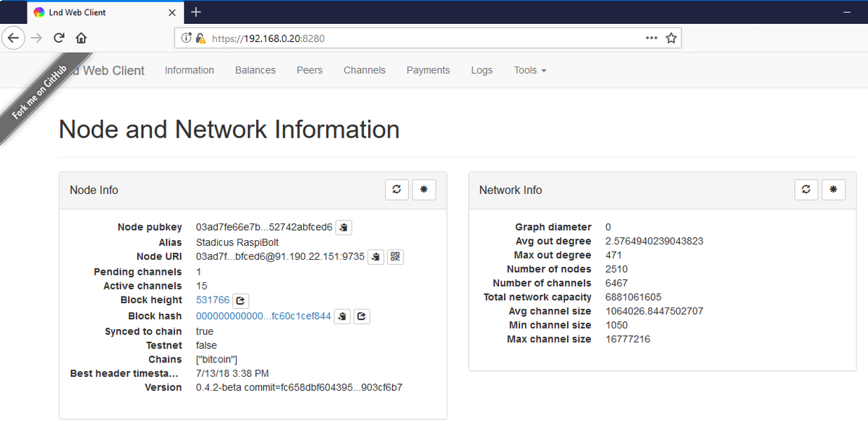The width and height of the screenshot is (868, 437).
Task: Select Max out degree value 471
Action: tap(614, 255)
